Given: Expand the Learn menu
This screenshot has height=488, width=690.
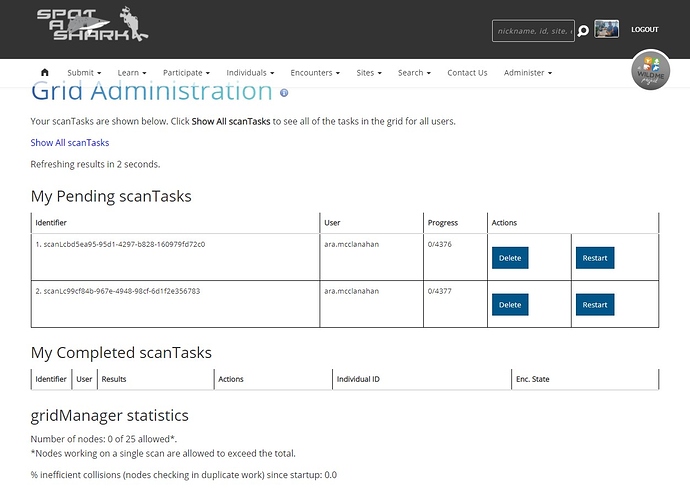Looking at the screenshot, I should (132, 73).
